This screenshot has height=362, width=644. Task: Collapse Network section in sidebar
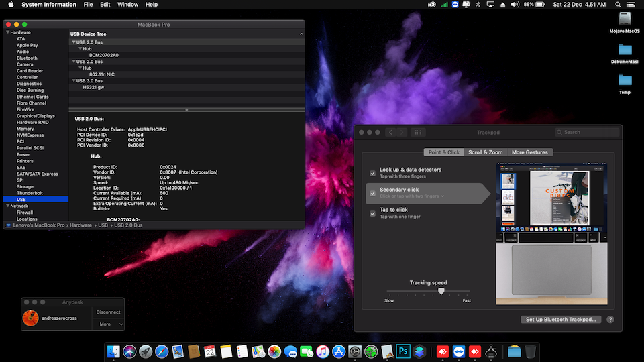7,206
